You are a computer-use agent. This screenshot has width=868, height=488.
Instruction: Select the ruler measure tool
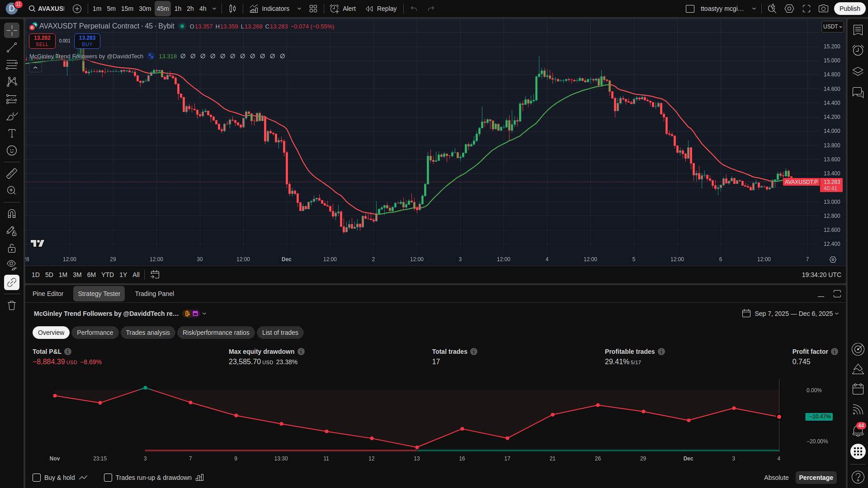coord(12,173)
